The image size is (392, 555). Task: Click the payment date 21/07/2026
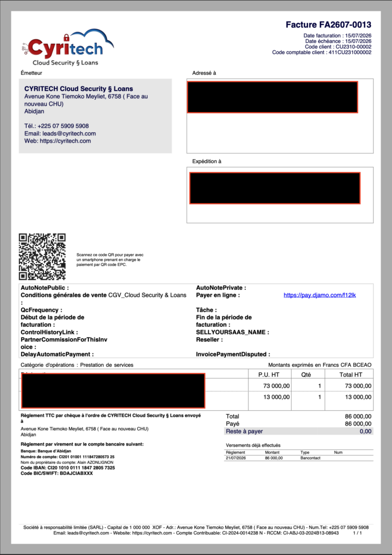(x=235, y=458)
